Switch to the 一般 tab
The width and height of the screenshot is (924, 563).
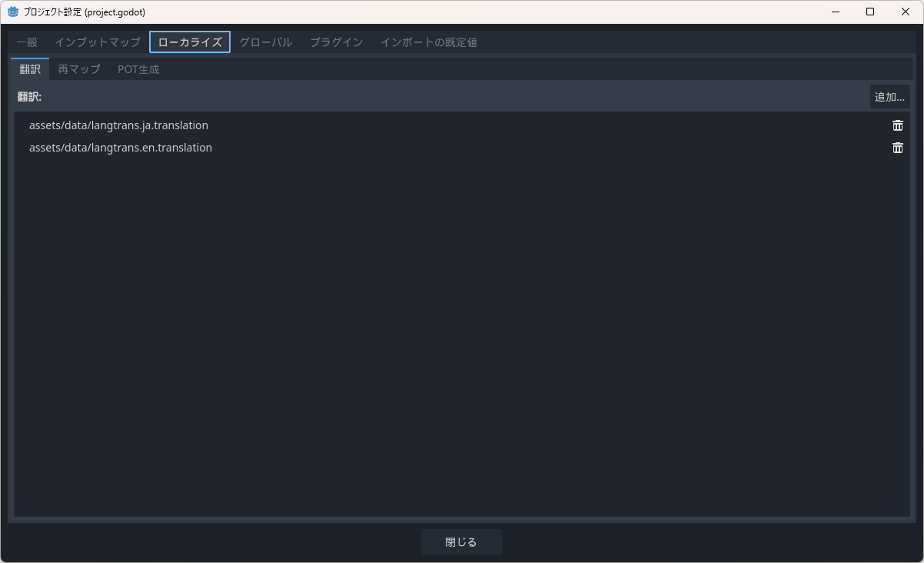[27, 42]
